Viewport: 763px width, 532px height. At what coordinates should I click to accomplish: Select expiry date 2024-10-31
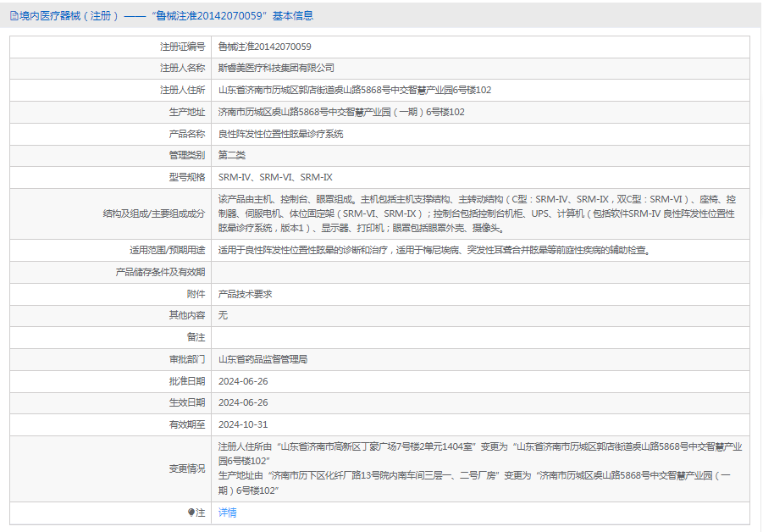click(x=243, y=424)
